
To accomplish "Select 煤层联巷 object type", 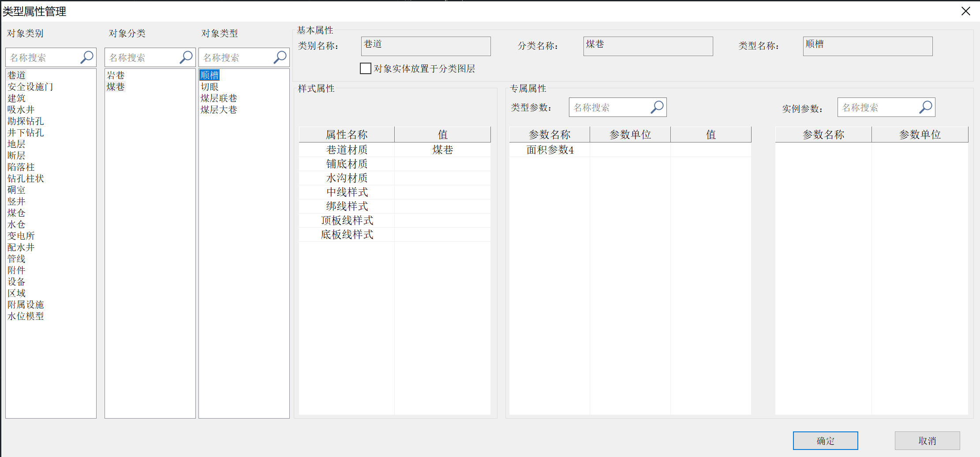I will point(219,98).
